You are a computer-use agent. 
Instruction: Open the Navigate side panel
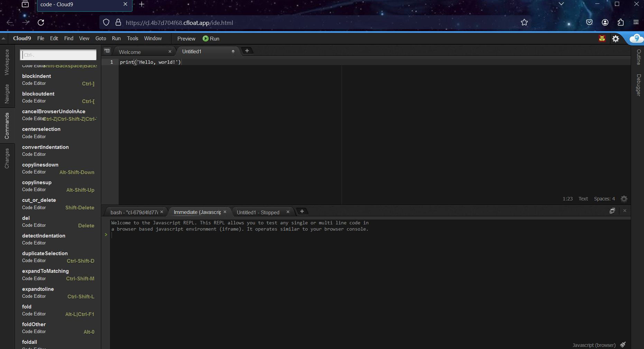pyautogui.click(x=7, y=94)
